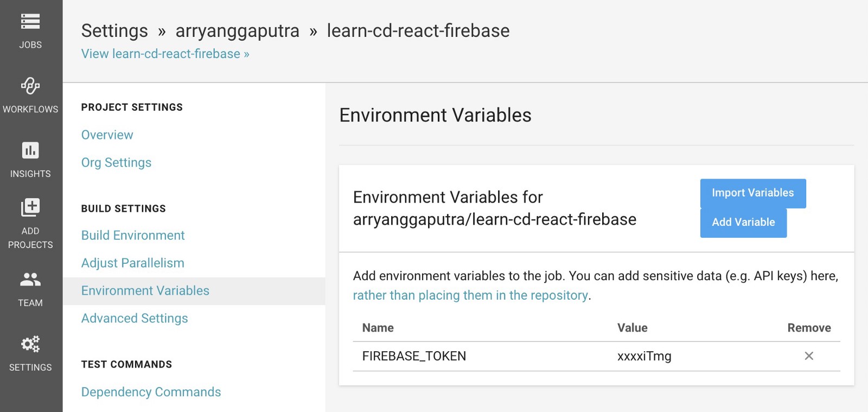
Task: Go to project Overview settings
Action: [x=107, y=135]
